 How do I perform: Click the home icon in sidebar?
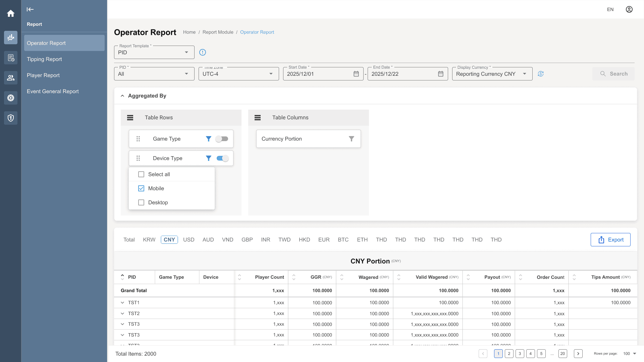[11, 13]
